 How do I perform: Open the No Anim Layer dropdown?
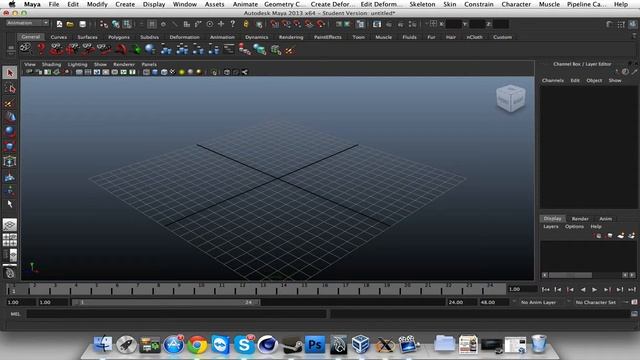coord(538,302)
